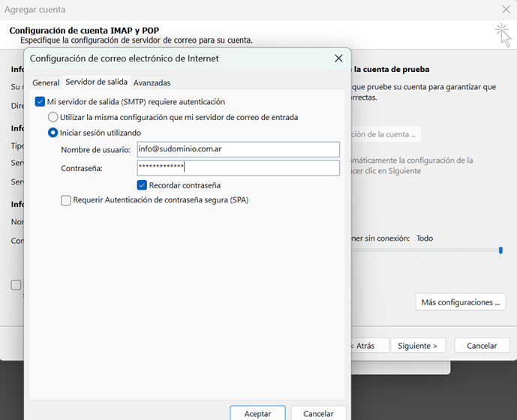The height and width of the screenshot is (420, 517).
Task: Go back with the Atrás button
Action: click(368, 346)
